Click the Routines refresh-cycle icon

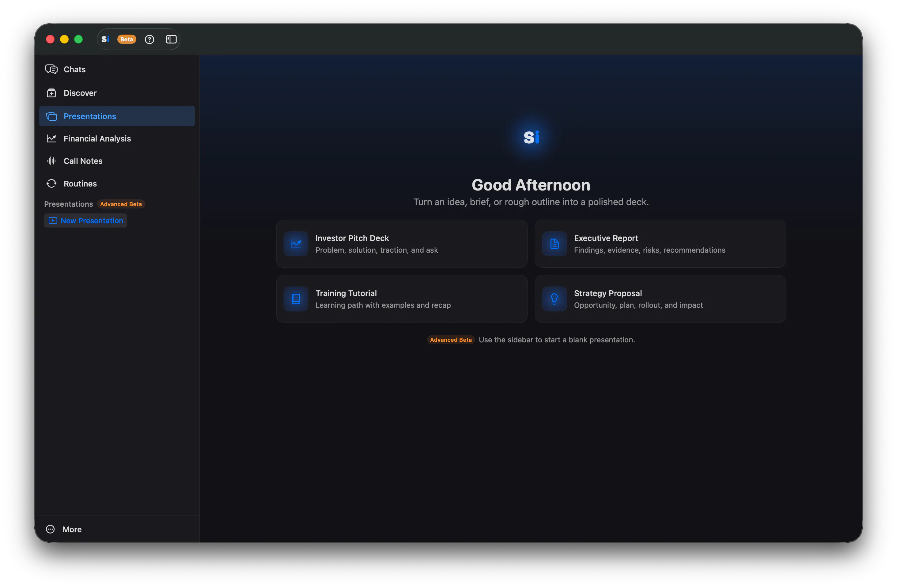[51, 183]
